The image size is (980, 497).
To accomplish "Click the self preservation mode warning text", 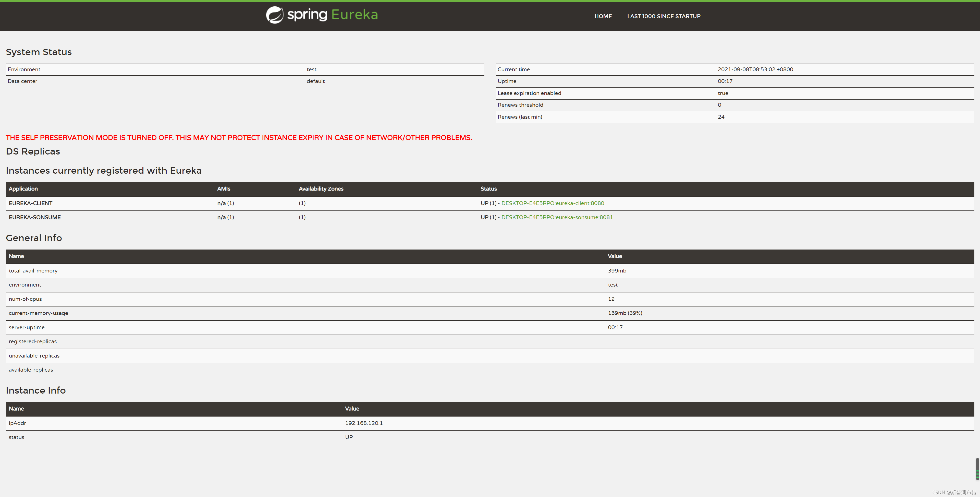I will pyautogui.click(x=239, y=137).
